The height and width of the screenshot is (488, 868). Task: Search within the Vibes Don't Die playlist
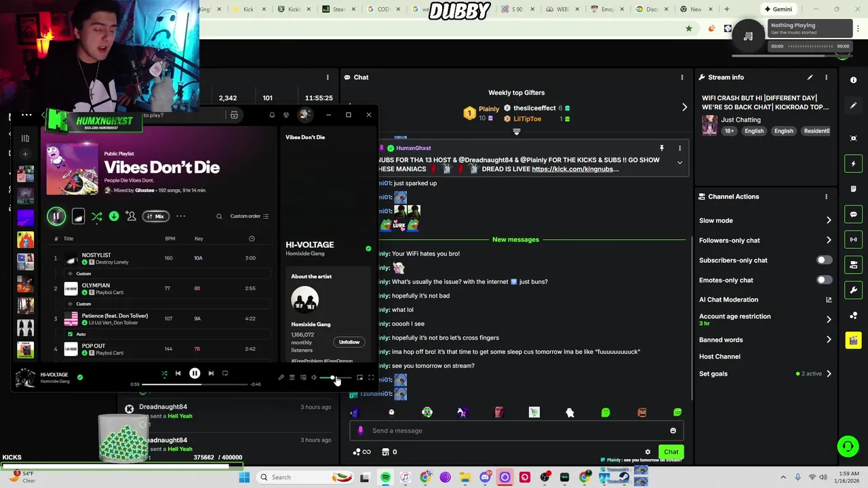(x=219, y=216)
